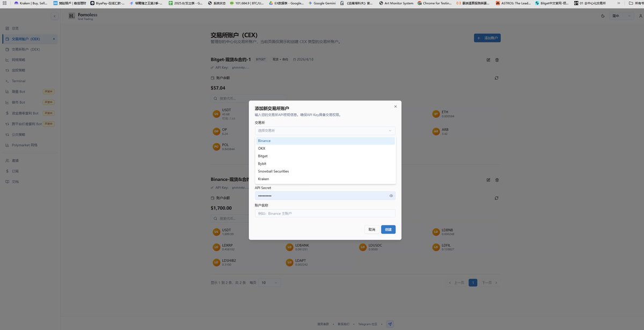
Task: Open 网格策略 grid strategy sidebar item
Action: pos(30,60)
